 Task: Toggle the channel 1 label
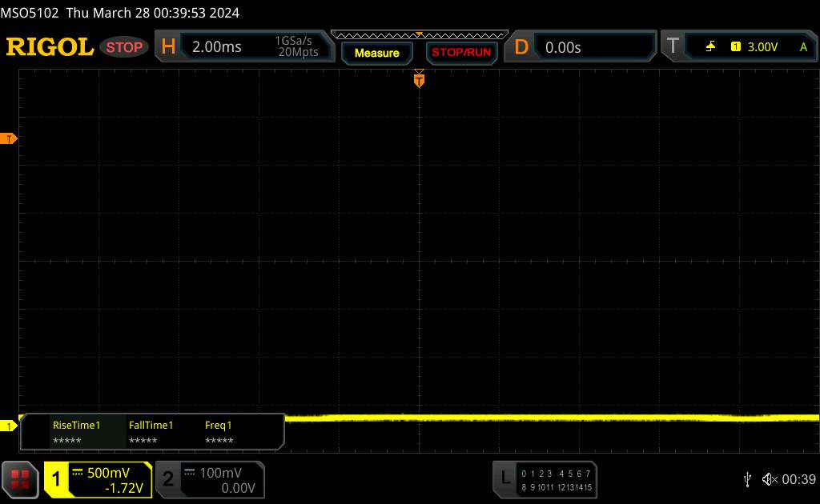[56, 479]
